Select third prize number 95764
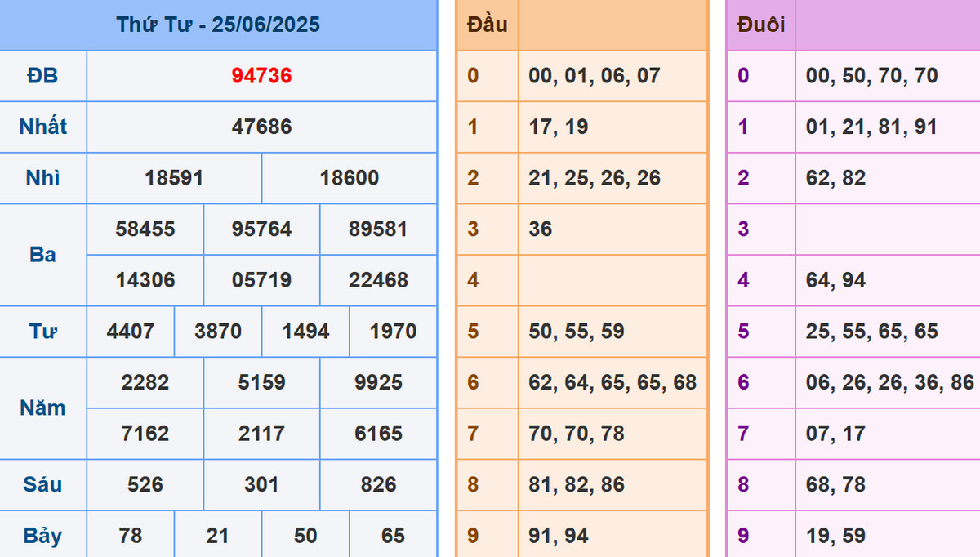Viewport: 980px width, 557px height. pyautogui.click(x=261, y=229)
